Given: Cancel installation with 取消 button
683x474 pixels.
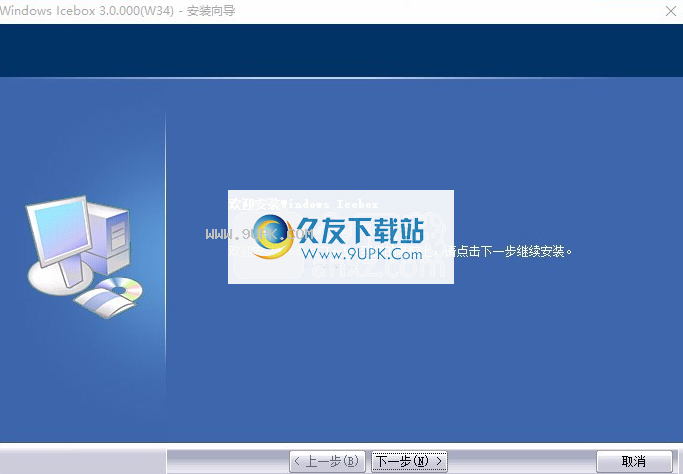Looking at the screenshot, I should coord(634,461).
